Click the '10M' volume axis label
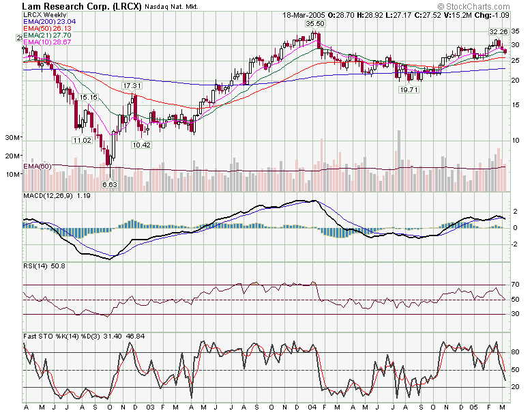Viewport: 532px width, 415px height. [13, 175]
